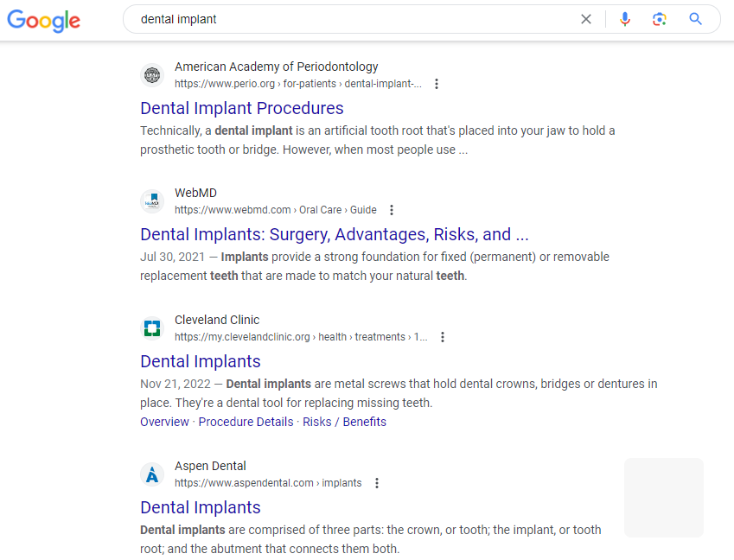Click the Nov 21, 2022 date text

click(x=176, y=384)
